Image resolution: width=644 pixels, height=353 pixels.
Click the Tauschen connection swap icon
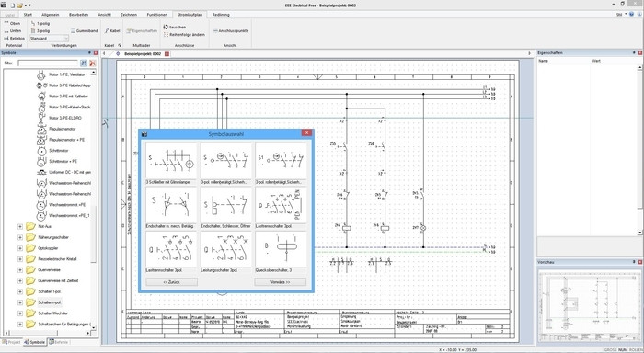coord(166,27)
